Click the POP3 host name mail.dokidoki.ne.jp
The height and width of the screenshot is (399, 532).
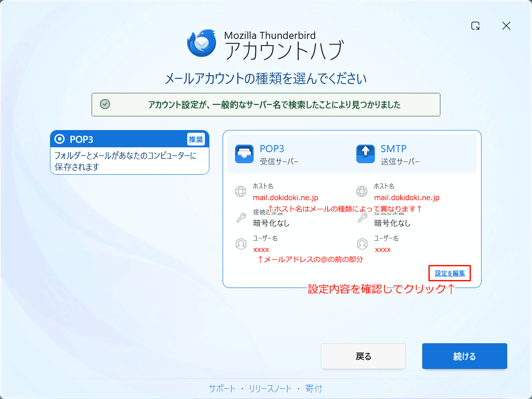[x=285, y=198]
